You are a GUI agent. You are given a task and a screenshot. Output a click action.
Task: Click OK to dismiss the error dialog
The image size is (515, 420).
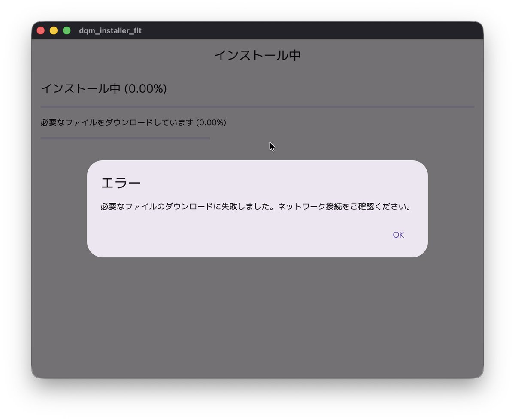(x=397, y=235)
